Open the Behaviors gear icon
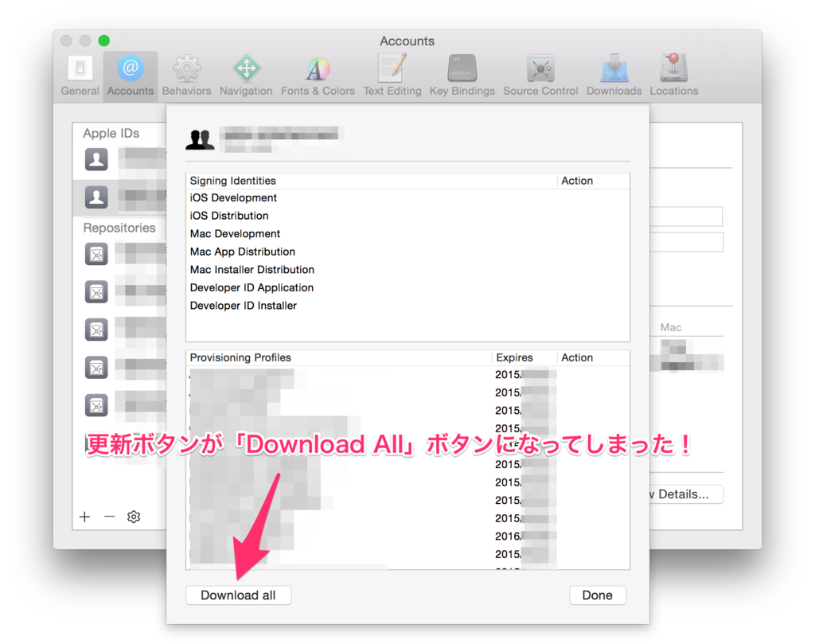The height and width of the screenshot is (644, 815). point(186,76)
